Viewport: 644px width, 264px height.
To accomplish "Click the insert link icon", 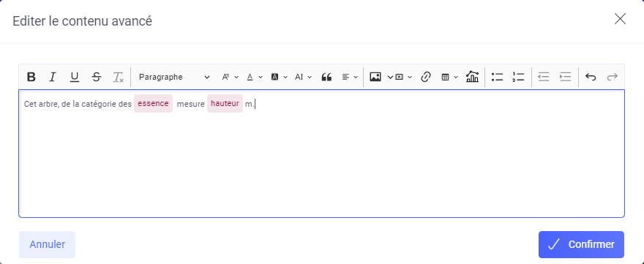I will pos(426,77).
